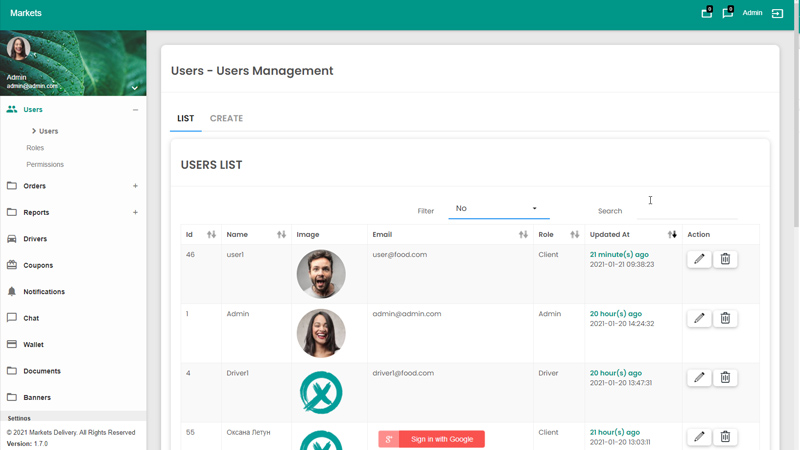Sort the table by Id column
This screenshot has width=800, height=450.
pyautogui.click(x=211, y=235)
